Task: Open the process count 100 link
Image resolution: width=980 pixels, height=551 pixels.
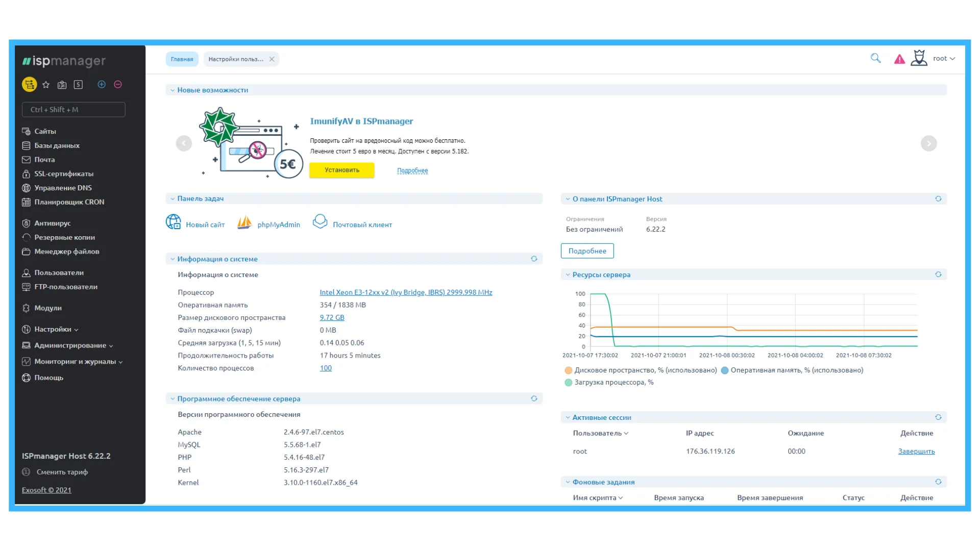Action: [326, 368]
